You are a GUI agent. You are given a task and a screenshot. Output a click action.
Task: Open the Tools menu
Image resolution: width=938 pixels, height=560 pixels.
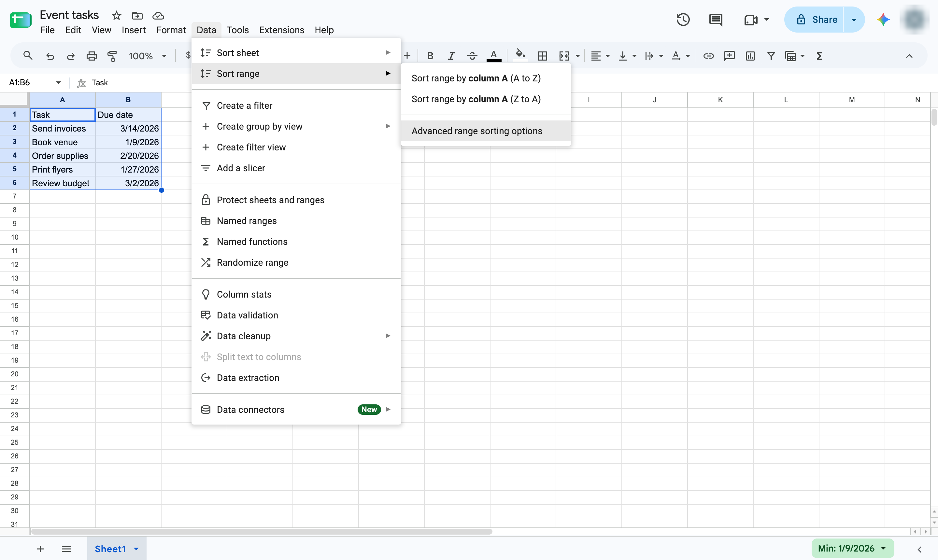237,30
